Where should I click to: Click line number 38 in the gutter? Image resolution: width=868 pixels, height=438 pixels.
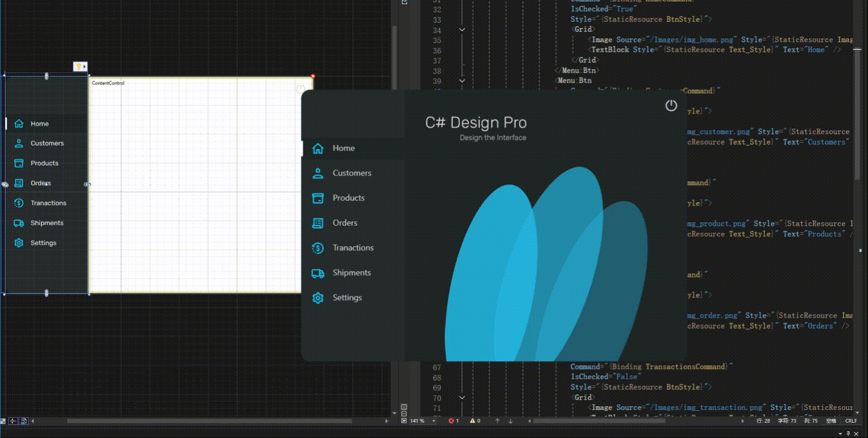tap(437, 71)
